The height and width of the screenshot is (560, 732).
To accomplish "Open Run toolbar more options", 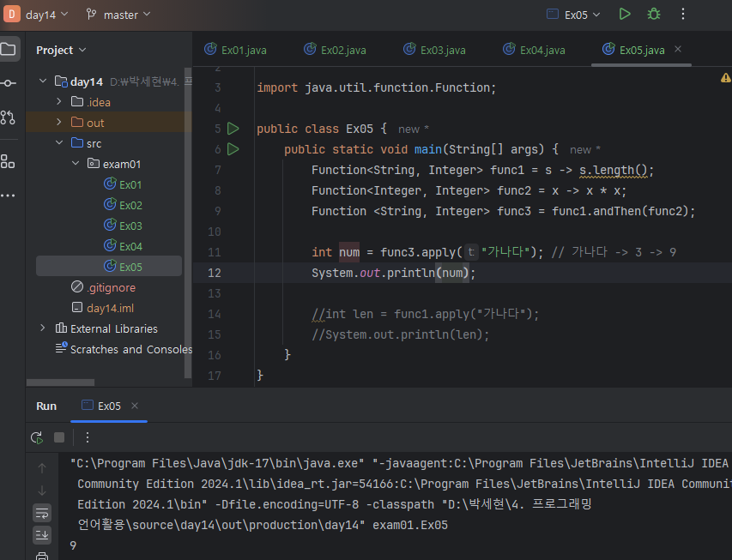I will point(88,437).
